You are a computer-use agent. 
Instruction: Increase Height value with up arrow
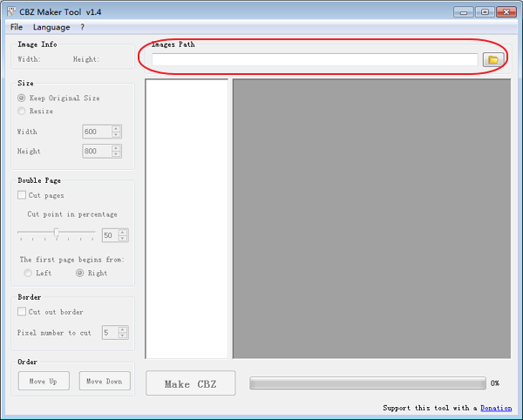click(x=116, y=148)
